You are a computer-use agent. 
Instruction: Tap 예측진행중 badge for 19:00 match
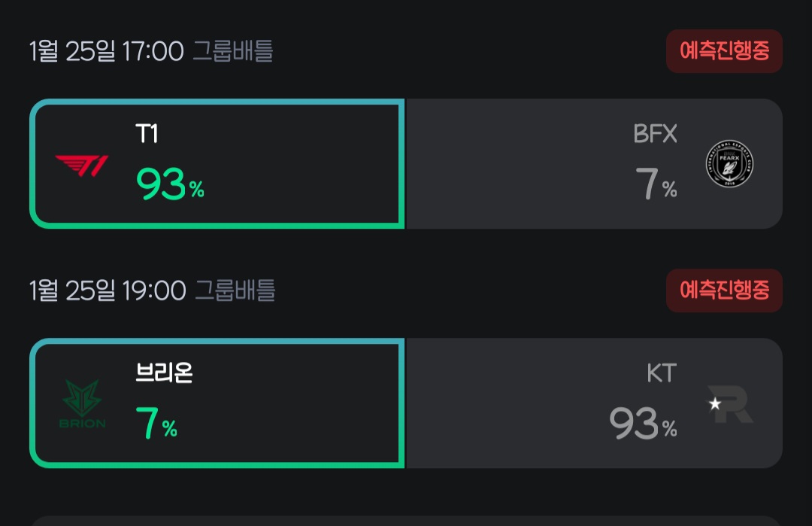[x=724, y=290]
